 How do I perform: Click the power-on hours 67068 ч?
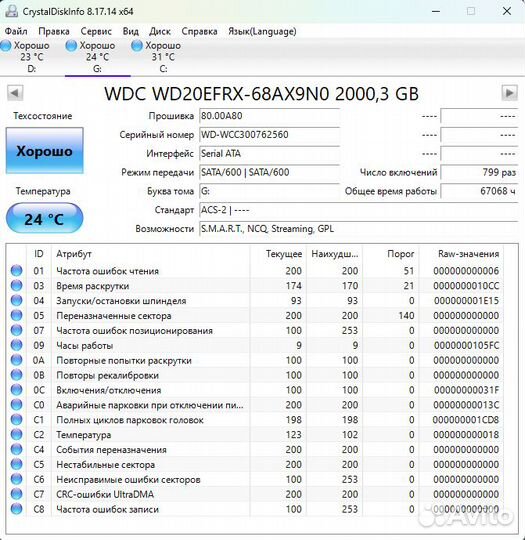479,191
